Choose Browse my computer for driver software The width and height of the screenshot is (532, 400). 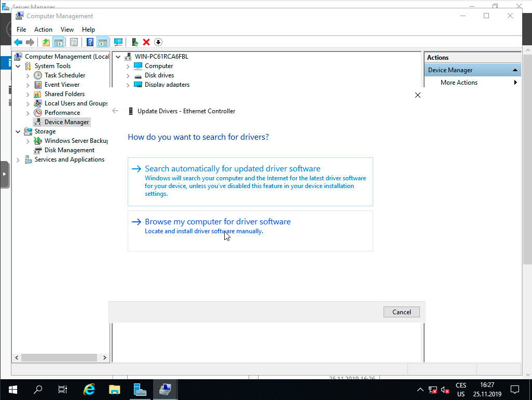coord(217,222)
